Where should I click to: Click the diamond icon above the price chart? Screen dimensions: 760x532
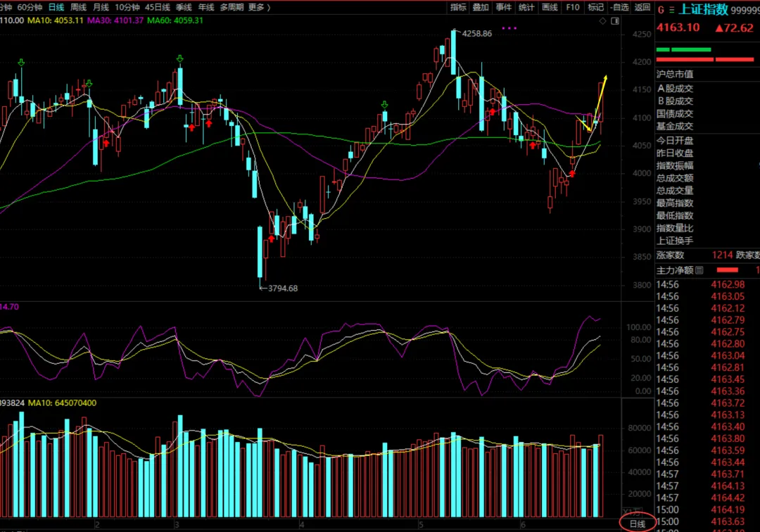(x=602, y=21)
